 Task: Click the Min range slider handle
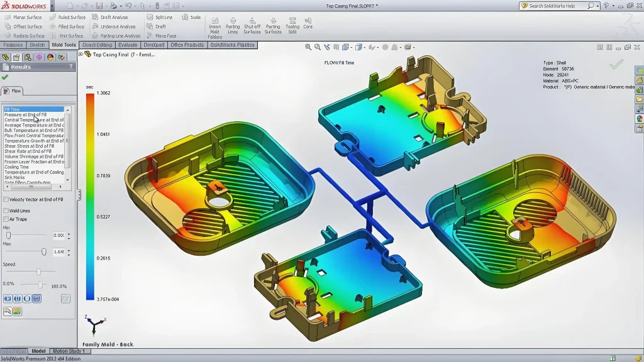click(x=8, y=235)
